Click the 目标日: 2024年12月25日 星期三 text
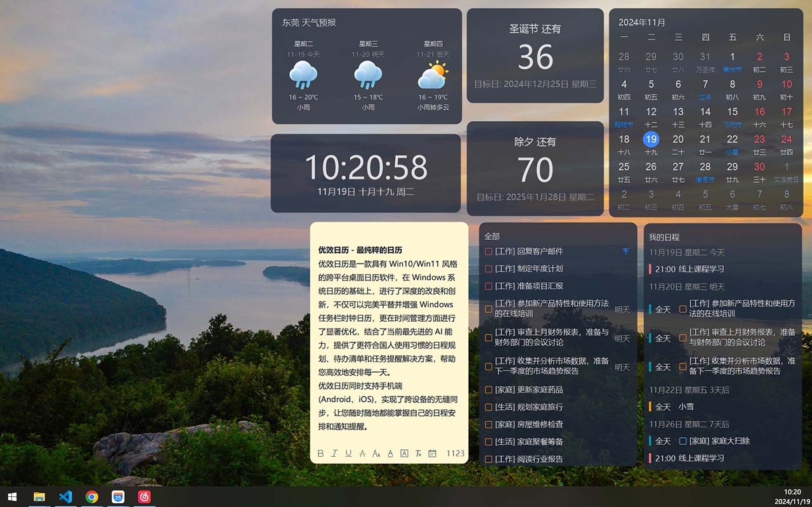The width and height of the screenshot is (812, 507). [535, 84]
